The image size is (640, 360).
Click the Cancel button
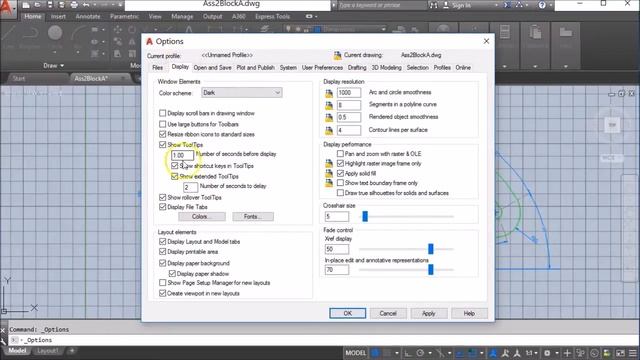388,313
